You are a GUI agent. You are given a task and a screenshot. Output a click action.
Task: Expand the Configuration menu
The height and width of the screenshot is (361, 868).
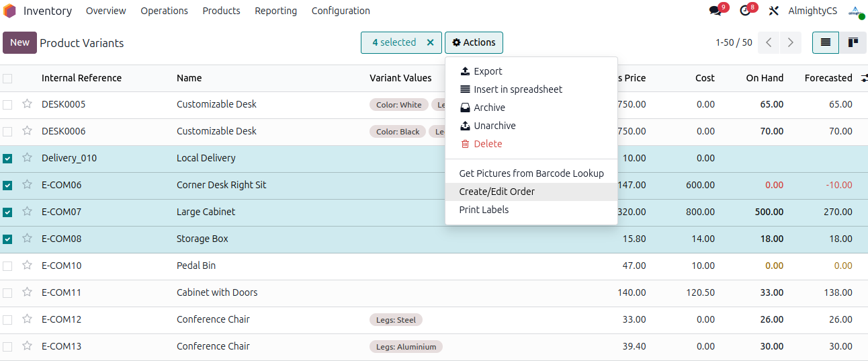(x=341, y=11)
